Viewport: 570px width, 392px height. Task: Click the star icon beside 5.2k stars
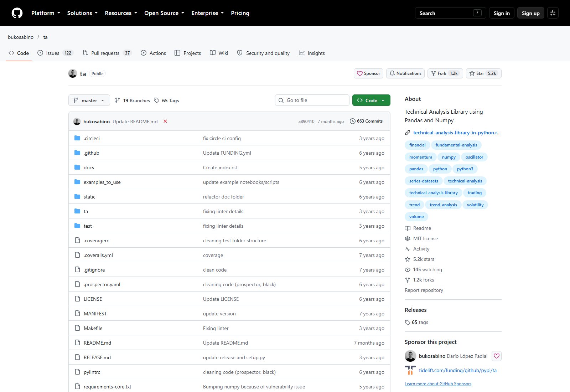pyautogui.click(x=408, y=259)
